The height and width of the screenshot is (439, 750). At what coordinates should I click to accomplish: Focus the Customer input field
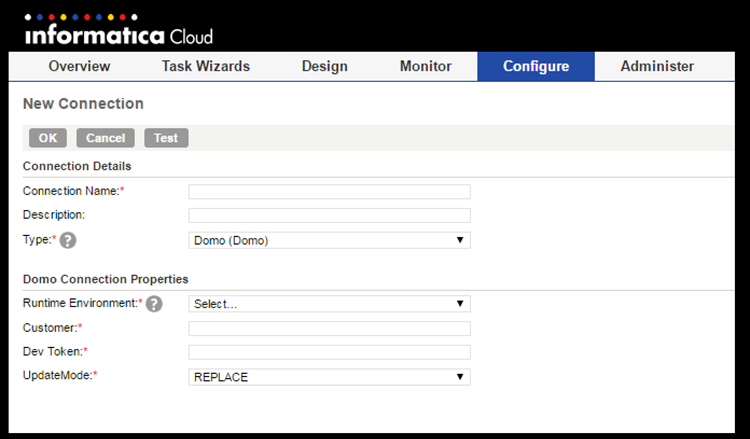pyautogui.click(x=330, y=329)
